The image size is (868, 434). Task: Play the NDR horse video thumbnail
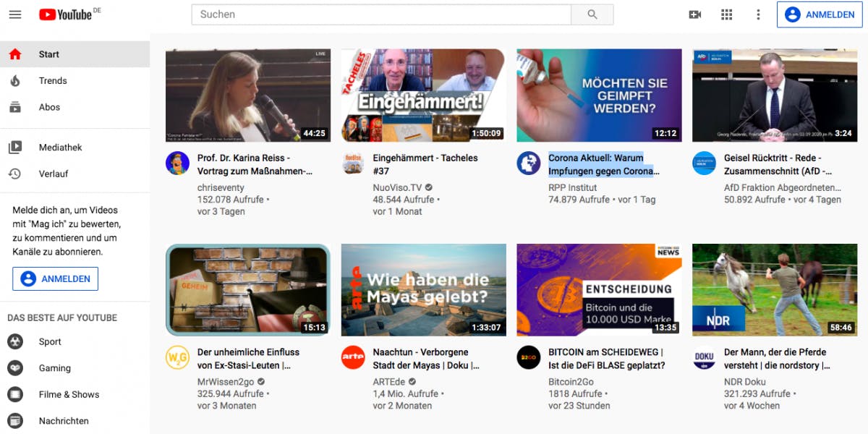coord(775,290)
